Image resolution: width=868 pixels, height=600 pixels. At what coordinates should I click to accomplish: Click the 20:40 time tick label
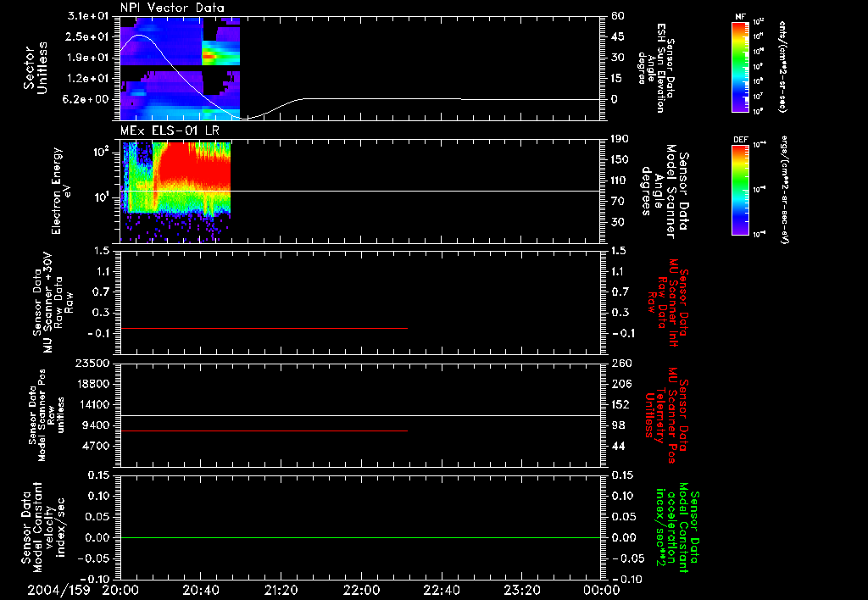pyautogui.click(x=200, y=590)
